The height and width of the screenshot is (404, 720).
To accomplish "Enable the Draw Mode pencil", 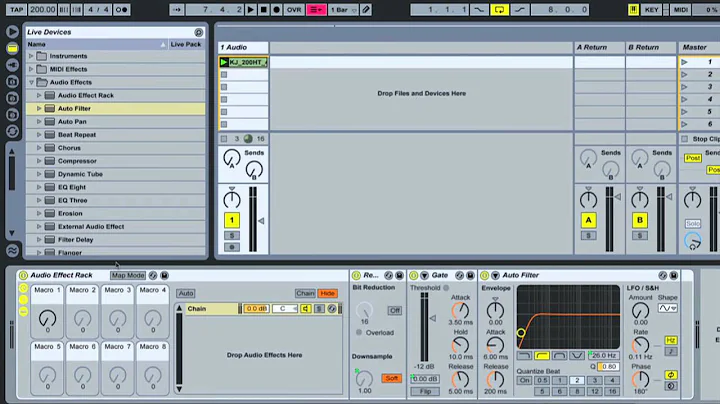I will [x=366, y=10].
